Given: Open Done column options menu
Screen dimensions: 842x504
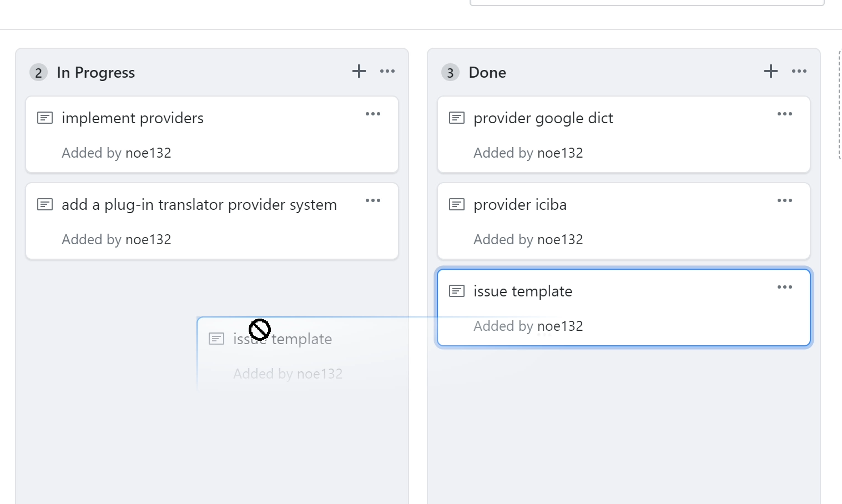Looking at the screenshot, I should (799, 71).
